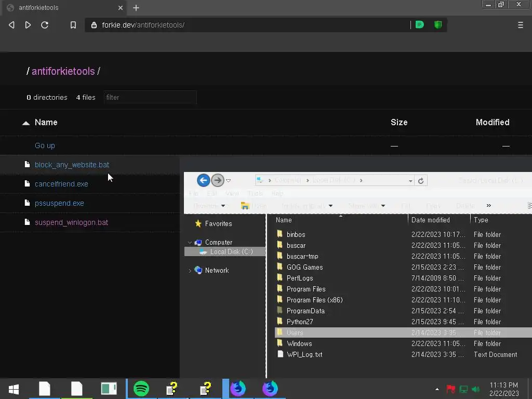Download block_any_website.bat
The image size is (532, 399).
coord(72,165)
